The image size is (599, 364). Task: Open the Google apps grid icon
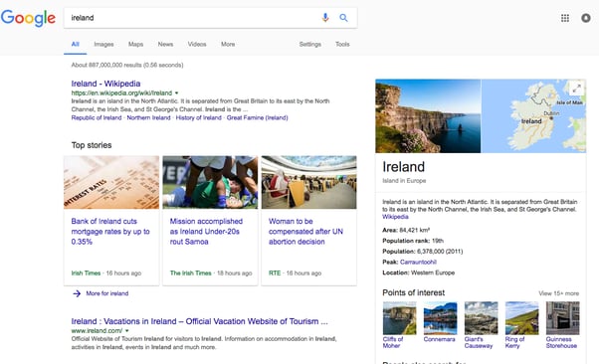coord(565,18)
